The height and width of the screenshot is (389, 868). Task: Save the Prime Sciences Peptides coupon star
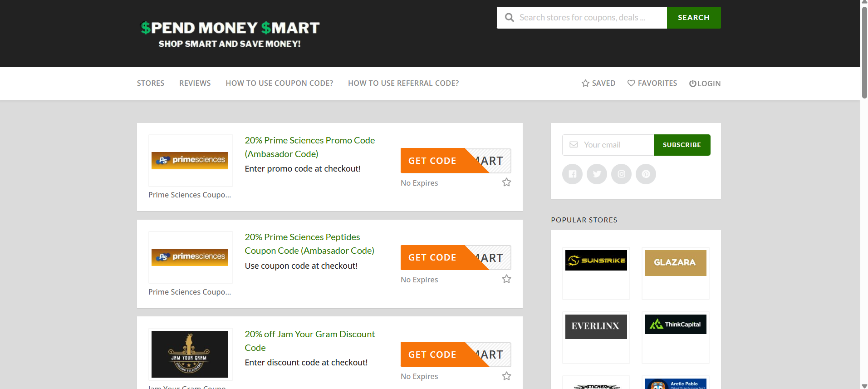(506, 279)
